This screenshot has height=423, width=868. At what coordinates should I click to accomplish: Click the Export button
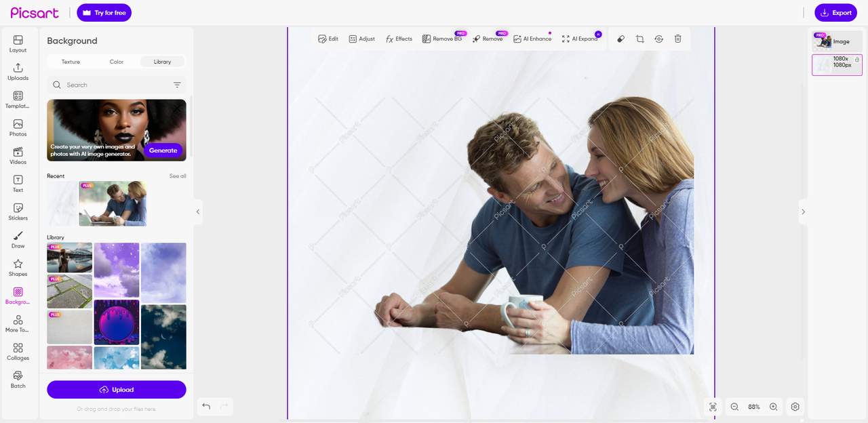(x=835, y=13)
